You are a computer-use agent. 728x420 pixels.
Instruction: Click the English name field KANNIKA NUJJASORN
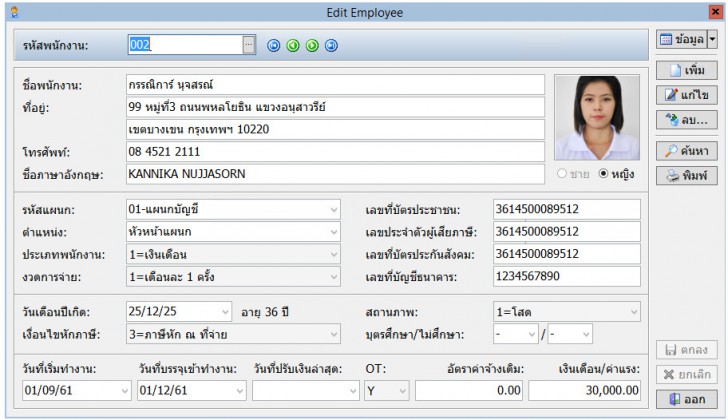335,174
